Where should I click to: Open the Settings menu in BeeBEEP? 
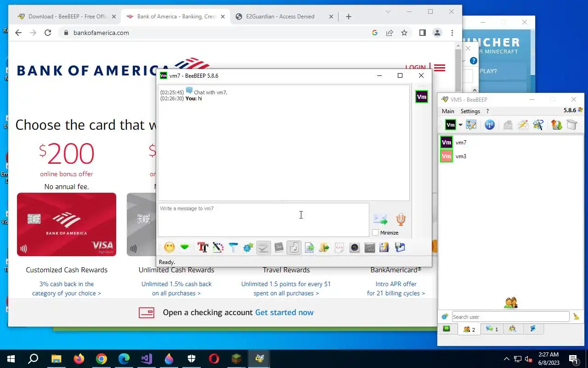[x=470, y=111]
